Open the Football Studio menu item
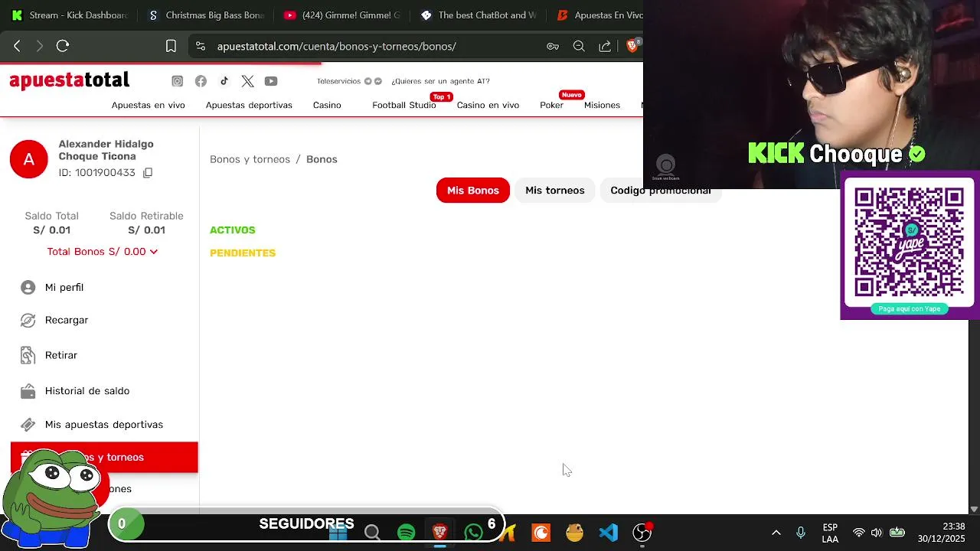Screen dimensions: 980x551 coord(404,105)
